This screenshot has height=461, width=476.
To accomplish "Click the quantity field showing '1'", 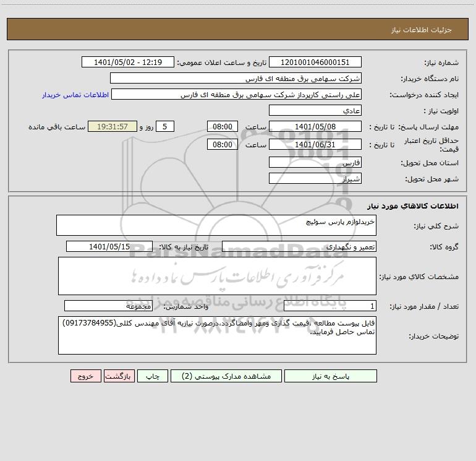I will [x=330, y=306].
